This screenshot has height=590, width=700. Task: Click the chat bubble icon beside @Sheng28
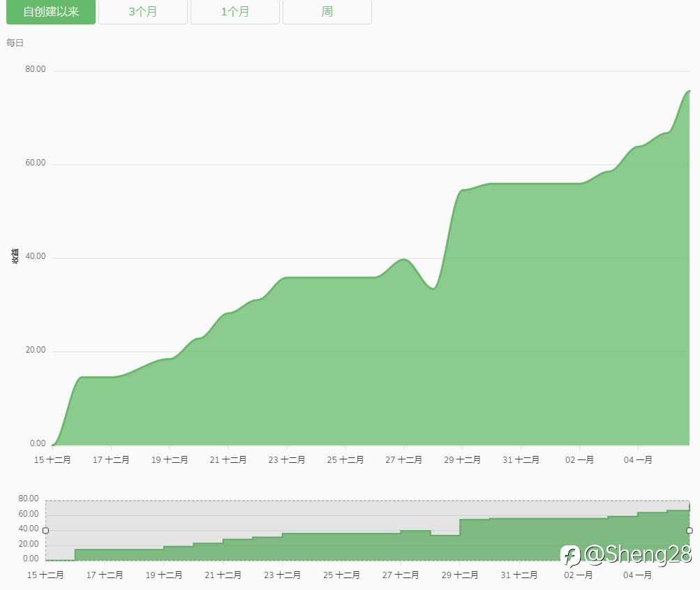(570, 556)
